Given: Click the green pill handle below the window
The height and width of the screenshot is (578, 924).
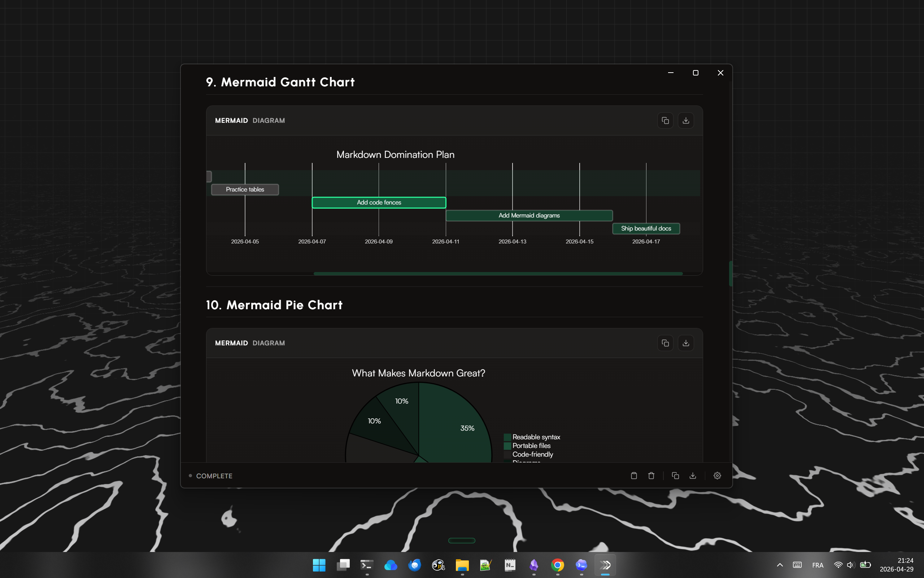Looking at the screenshot, I should (462, 540).
